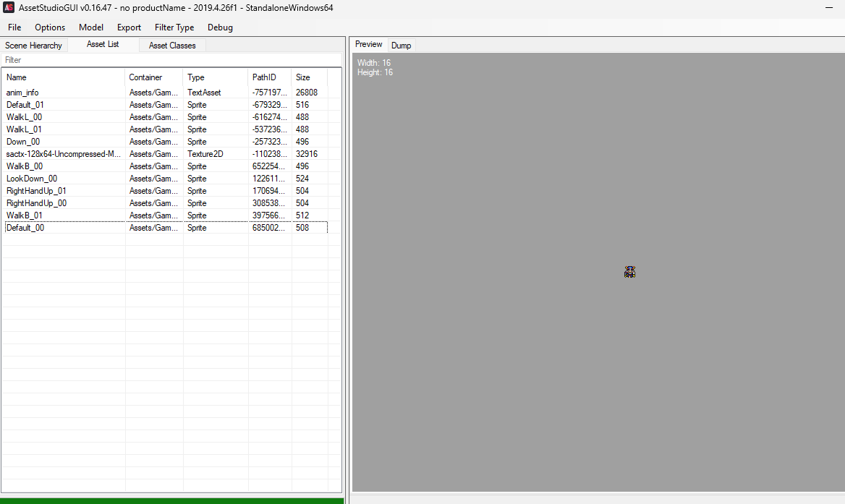
Task: Click the Texture2D type cell
Action: click(x=205, y=154)
